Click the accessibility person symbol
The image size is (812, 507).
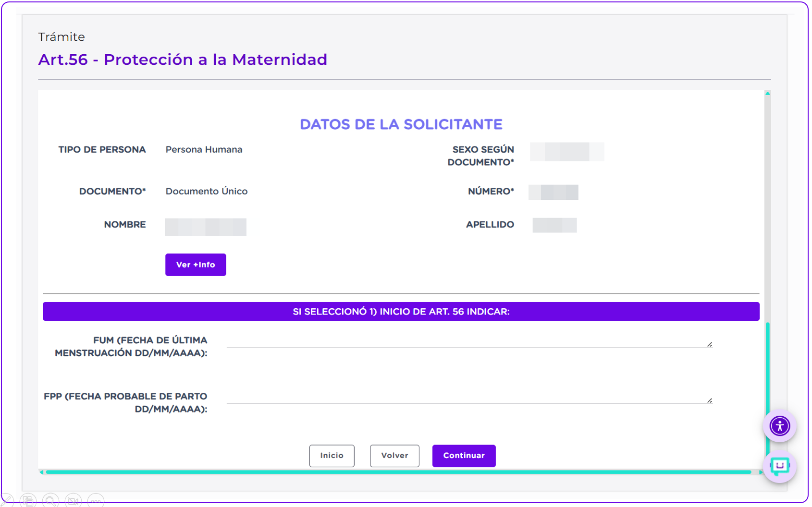point(780,425)
